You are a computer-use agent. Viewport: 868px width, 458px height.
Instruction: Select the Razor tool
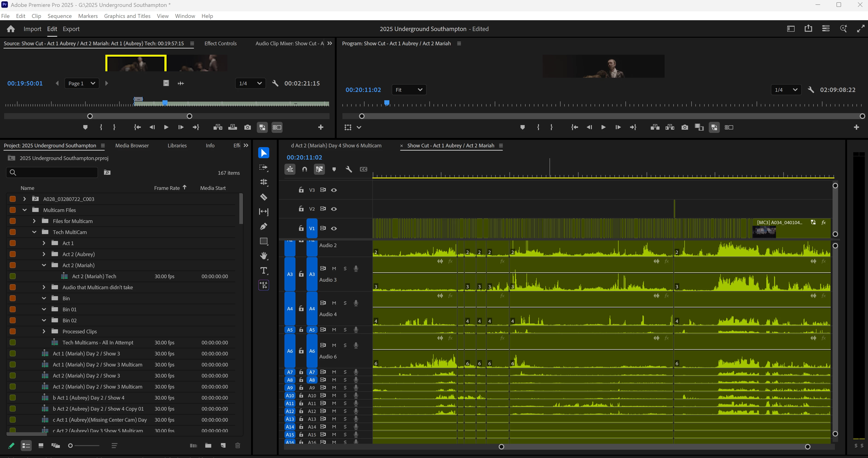[263, 197]
